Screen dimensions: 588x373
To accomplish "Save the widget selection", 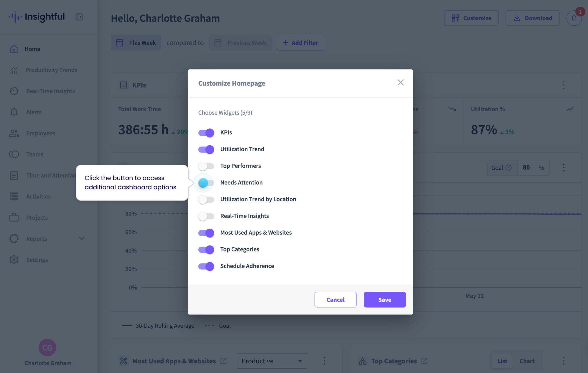I will 385,300.
